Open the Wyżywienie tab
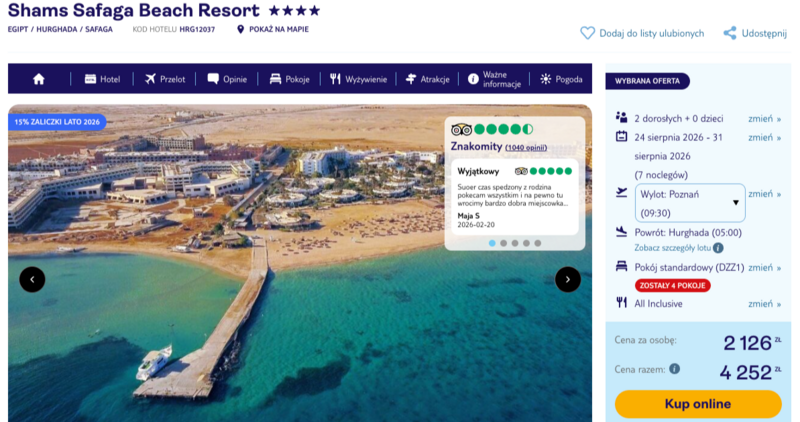The height and width of the screenshot is (422, 800). tap(358, 79)
